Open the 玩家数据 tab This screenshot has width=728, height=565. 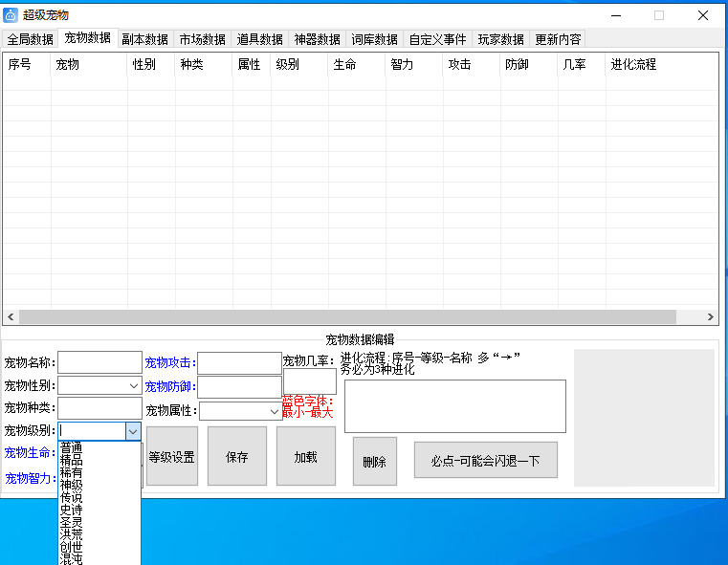pyautogui.click(x=501, y=39)
